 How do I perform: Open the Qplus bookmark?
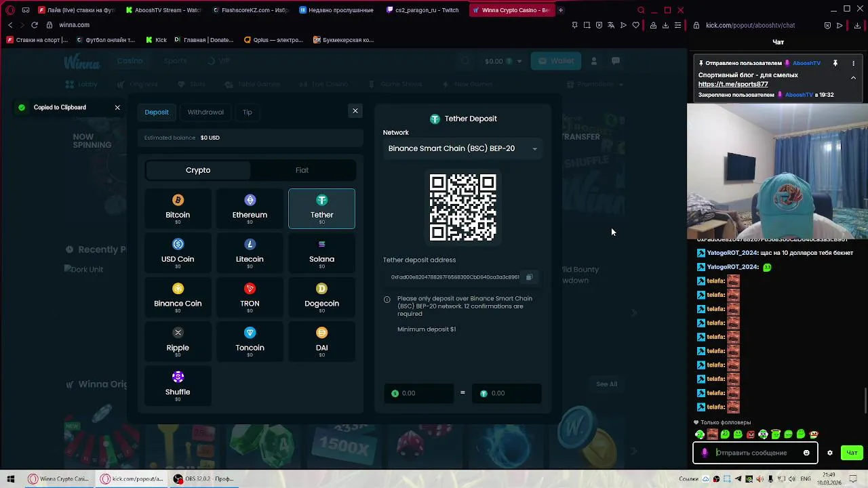coord(274,40)
